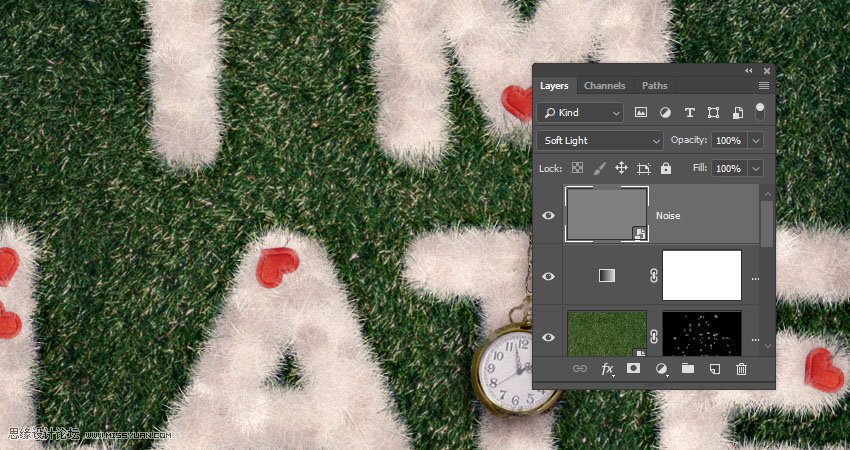Create a new layer
The height and width of the screenshot is (450, 850).
click(x=715, y=369)
